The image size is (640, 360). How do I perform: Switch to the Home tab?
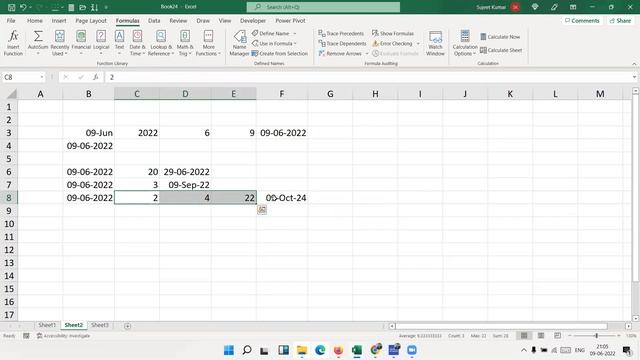pos(35,20)
